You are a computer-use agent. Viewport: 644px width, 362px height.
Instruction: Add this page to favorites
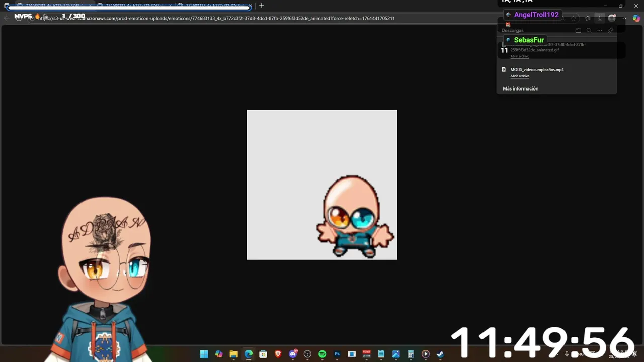(x=574, y=18)
